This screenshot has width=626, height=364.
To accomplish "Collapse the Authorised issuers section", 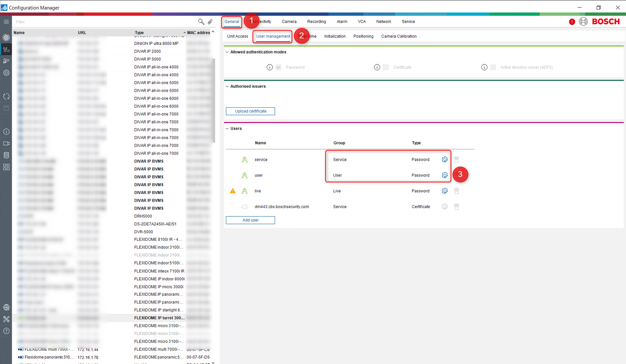I will pos(227,86).
